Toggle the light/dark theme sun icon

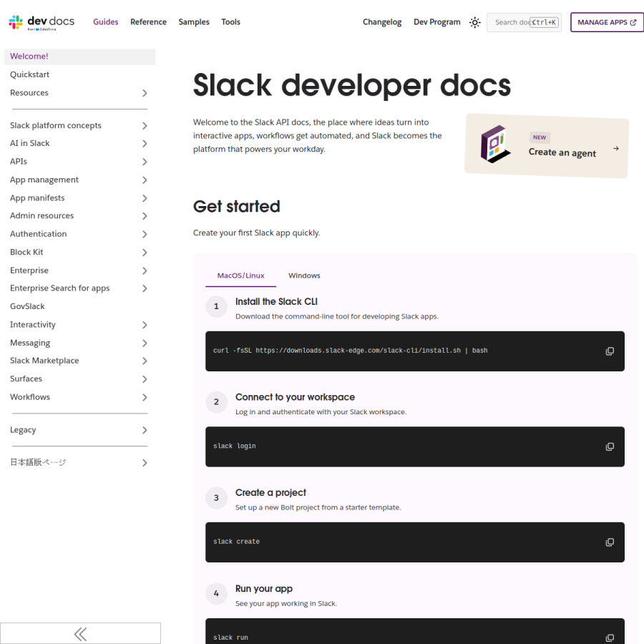point(475,22)
